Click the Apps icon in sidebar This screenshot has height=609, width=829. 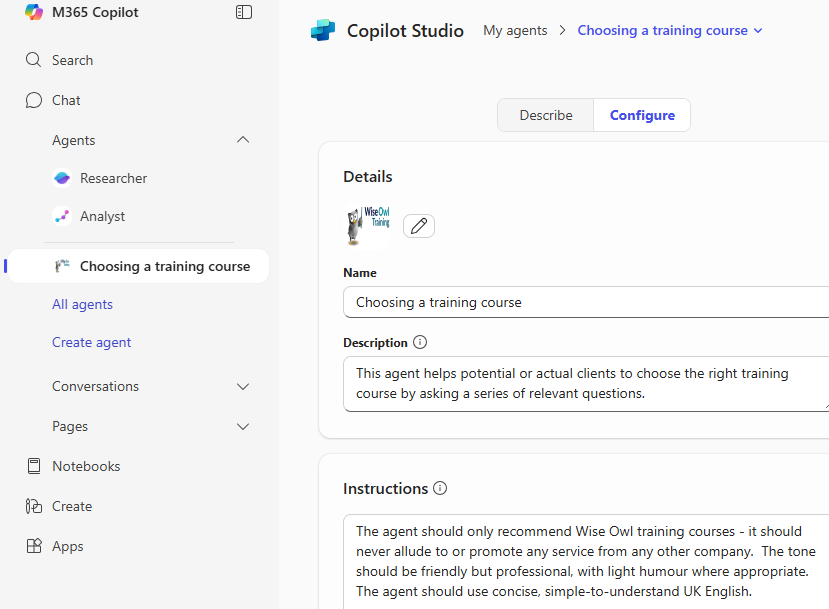tap(34, 546)
